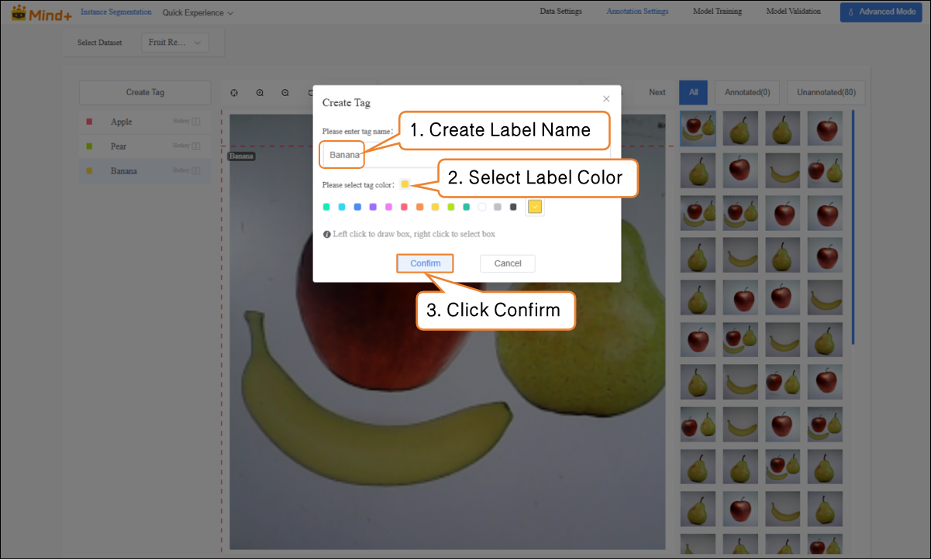Screen dimensions: 931x560
Task: Open the Data Settings tab
Action: [x=560, y=12]
